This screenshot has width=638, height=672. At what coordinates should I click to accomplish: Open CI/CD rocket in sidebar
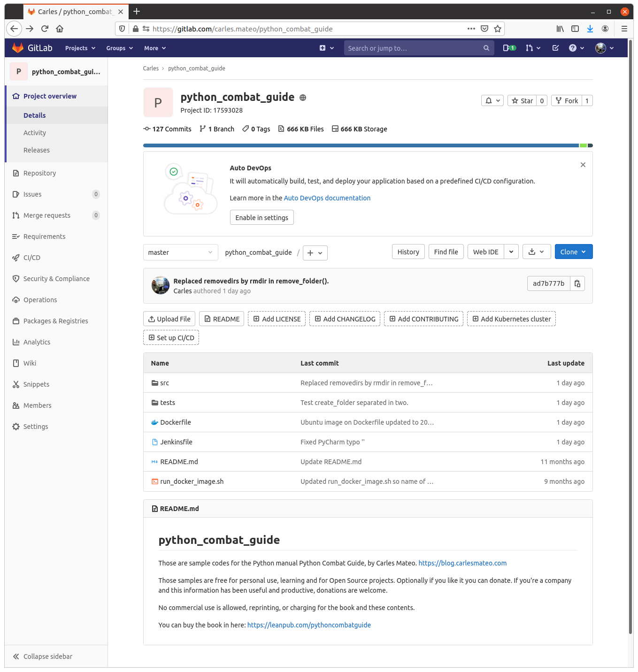[x=56, y=258]
